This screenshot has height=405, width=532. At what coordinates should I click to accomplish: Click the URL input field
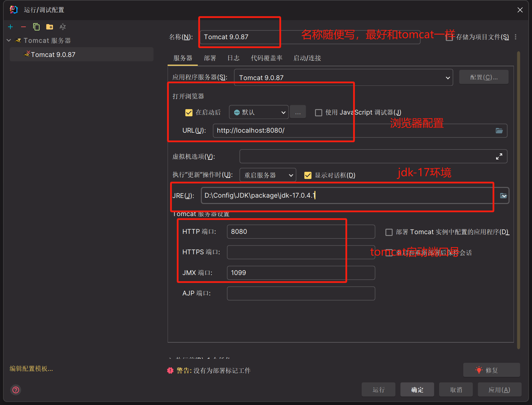tap(360, 131)
